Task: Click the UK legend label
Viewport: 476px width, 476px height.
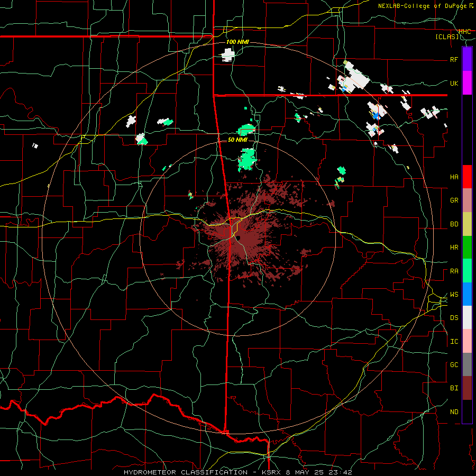Action: click(x=454, y=83)
